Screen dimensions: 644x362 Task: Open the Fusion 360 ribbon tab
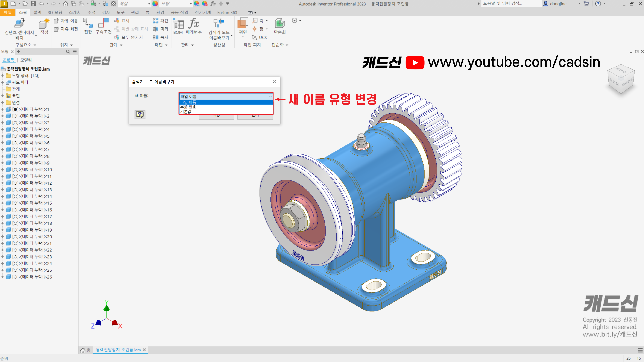click(x=227, y=12)
